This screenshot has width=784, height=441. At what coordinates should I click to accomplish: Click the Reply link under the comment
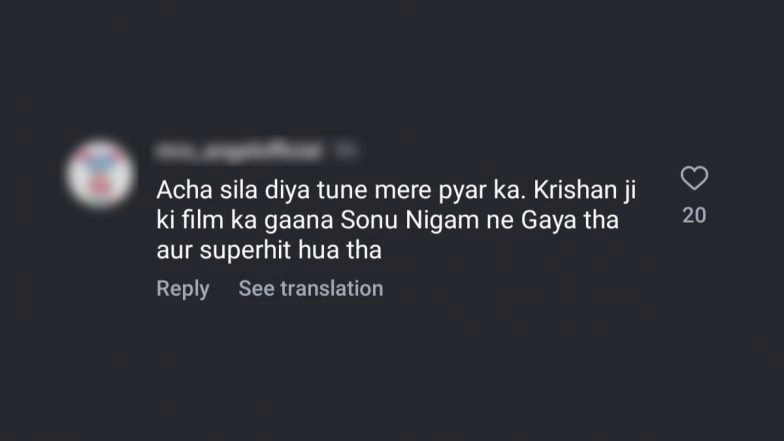click(x=183, y=289)
